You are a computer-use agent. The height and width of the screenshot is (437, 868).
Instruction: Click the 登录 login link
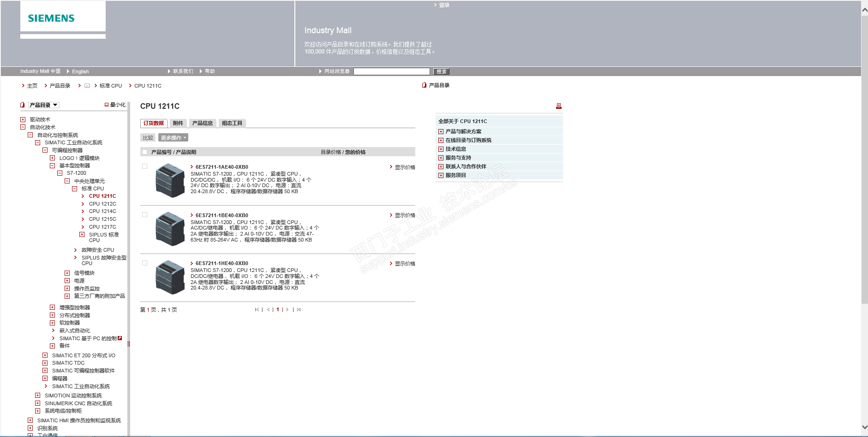pos(444,5)
